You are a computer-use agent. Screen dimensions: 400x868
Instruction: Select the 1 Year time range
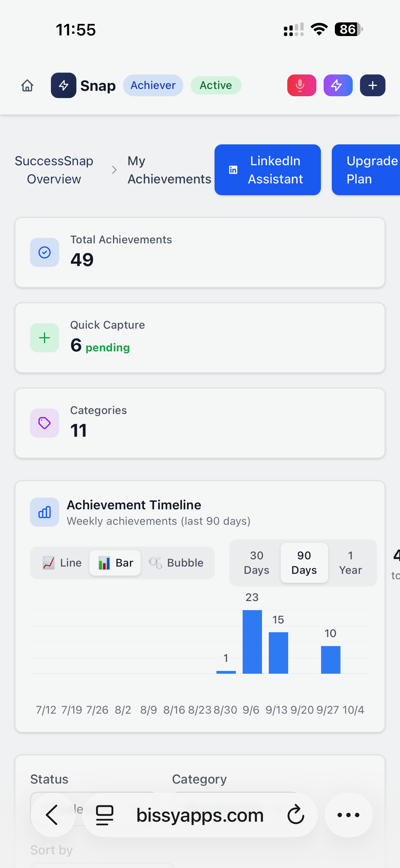pyautogui.click(x=350, y=562)
